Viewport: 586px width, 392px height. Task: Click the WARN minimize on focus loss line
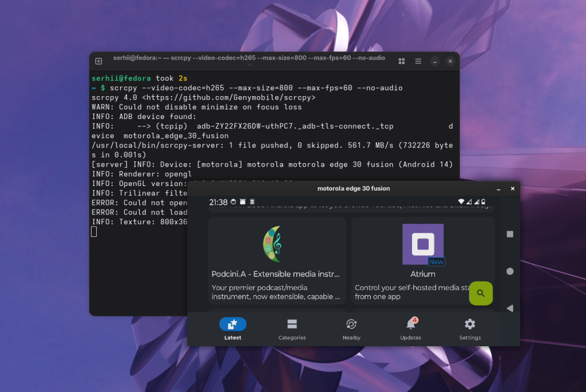(197, 107)
